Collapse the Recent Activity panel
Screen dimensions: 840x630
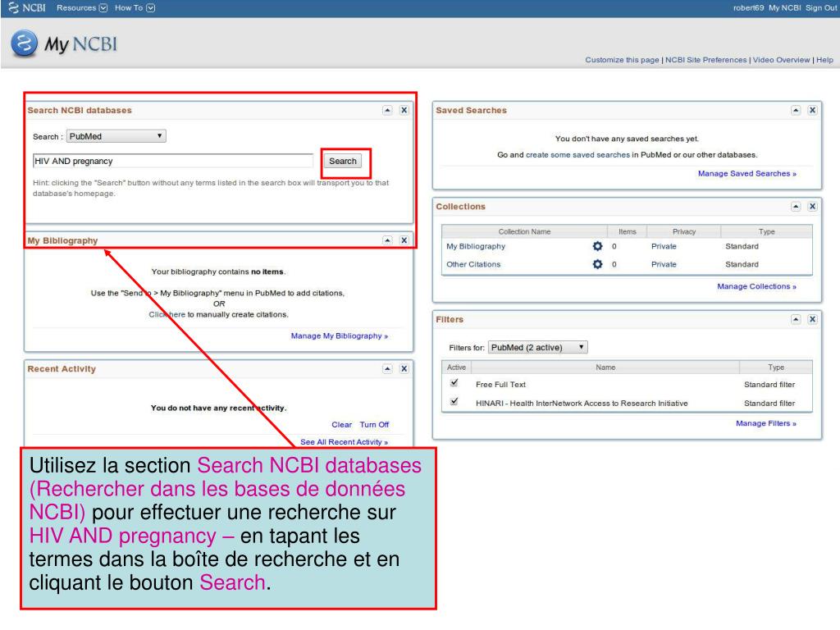[x=387, y=368]
